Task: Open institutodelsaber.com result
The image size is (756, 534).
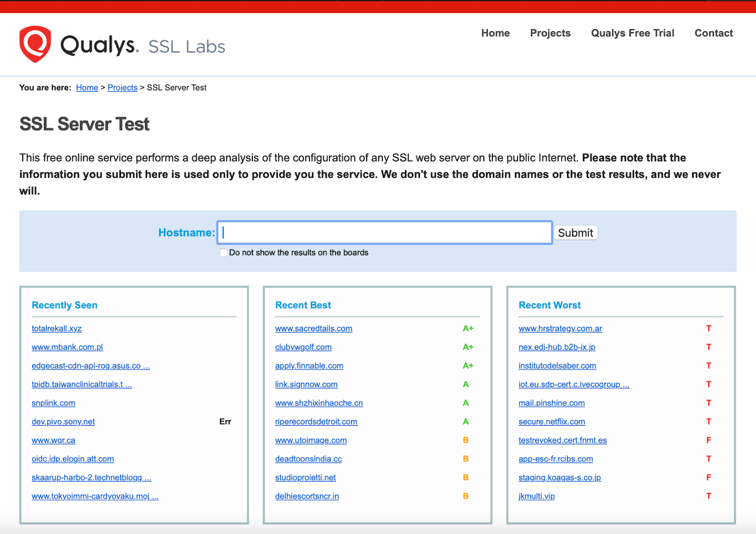Action: pyautogui.click(x=557, y=366)
